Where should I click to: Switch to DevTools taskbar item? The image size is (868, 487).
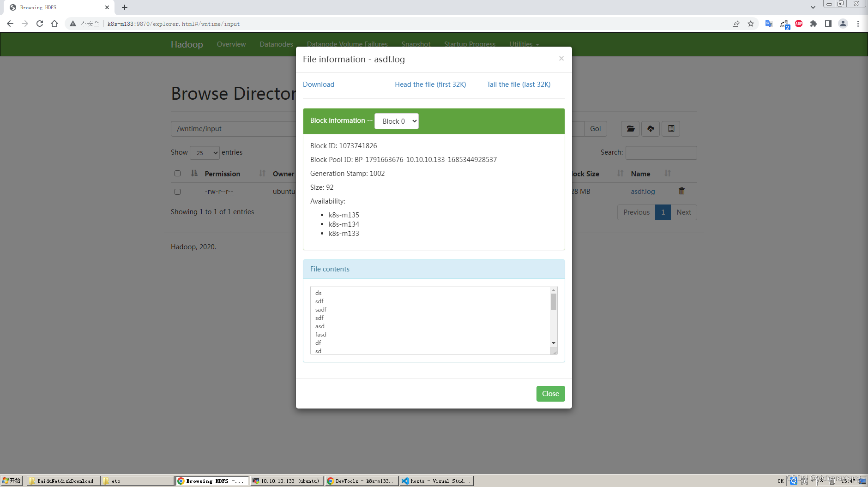[x=362, y=481]
